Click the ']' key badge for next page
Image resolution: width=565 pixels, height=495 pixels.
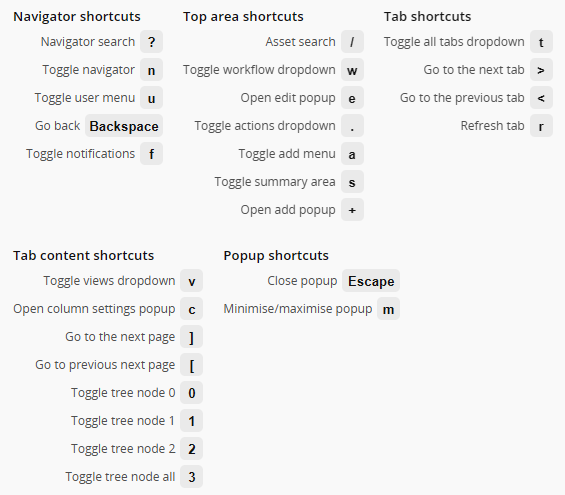(x=191, y=337)
